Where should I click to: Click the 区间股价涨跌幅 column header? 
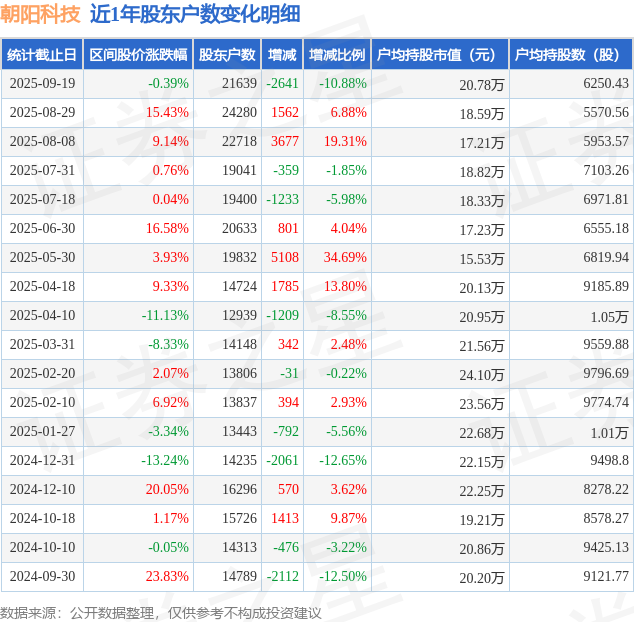pyautogui.click(x=138, y=55)
